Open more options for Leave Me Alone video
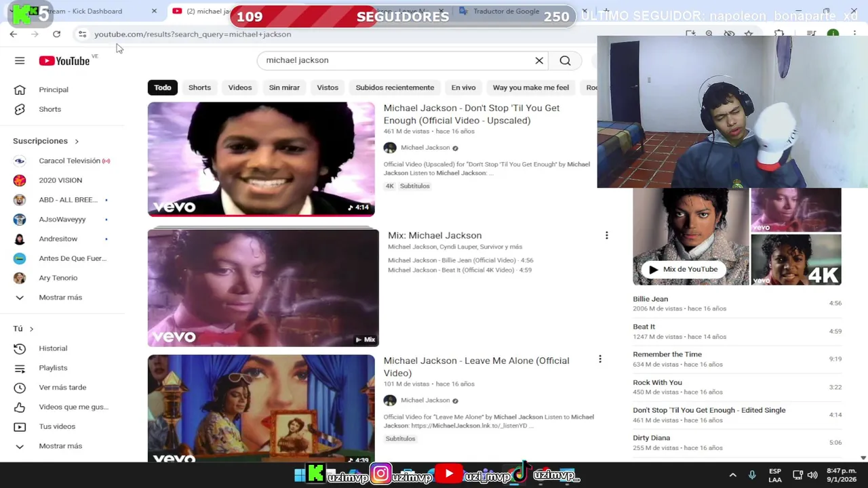Image resolution: width=868 pixels, height=488 pixels. click(599, 359)
